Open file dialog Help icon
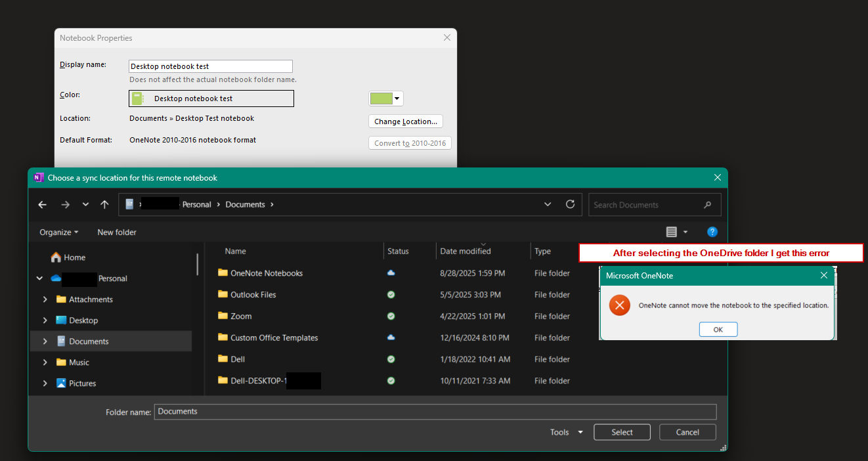This screenshot has height=461, width=868. click(712, 232)
